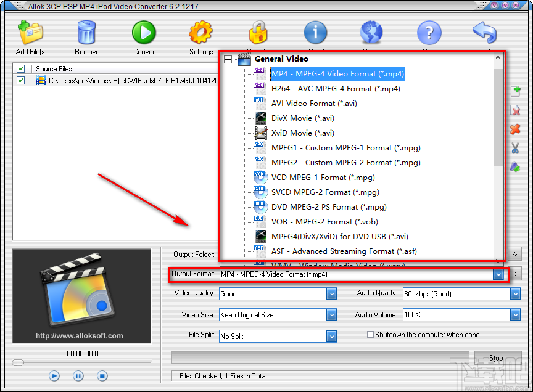Image resolution: width=533 pixels, height=392 pixels.
Task: Click the Stop button
Action: tap(495, 357)
